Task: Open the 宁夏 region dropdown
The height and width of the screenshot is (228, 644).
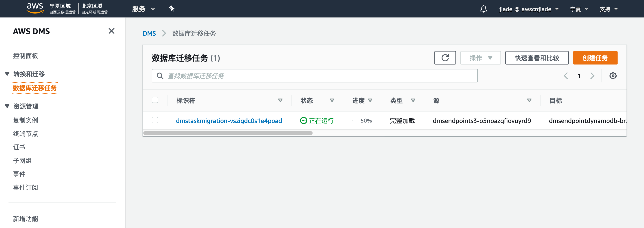Action: (579, 9)
